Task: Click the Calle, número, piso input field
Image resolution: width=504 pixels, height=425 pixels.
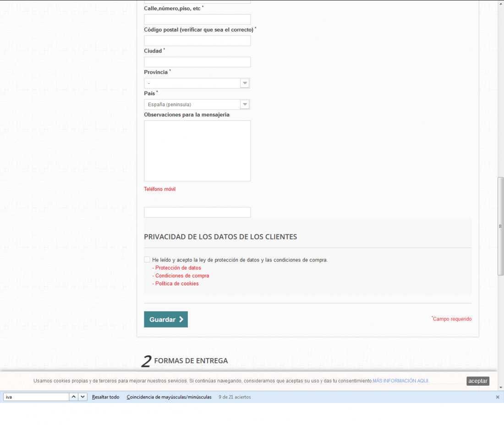Action: 197,19
